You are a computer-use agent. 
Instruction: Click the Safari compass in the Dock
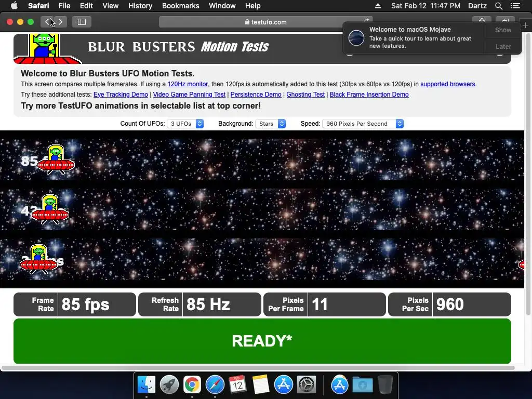pos(215,385)
